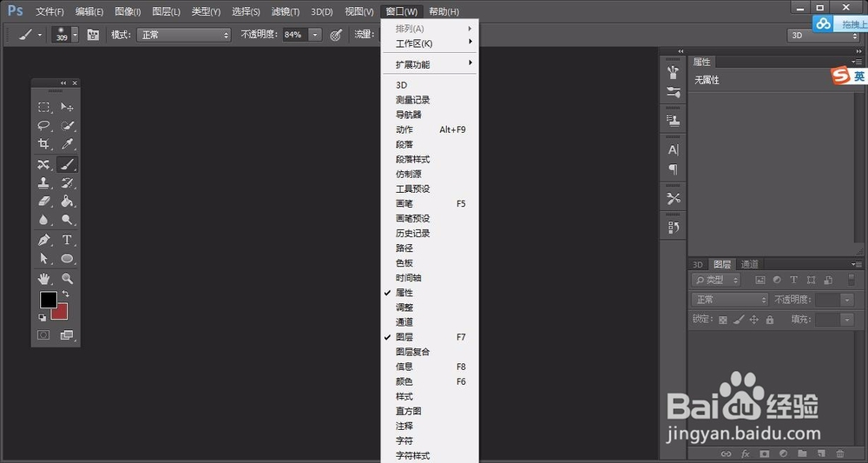This screenshot has width=868, height=463.
Task: Toggle pressure for opacity icon in options bar
Action: pyautogui.click(x=336, y=35)
